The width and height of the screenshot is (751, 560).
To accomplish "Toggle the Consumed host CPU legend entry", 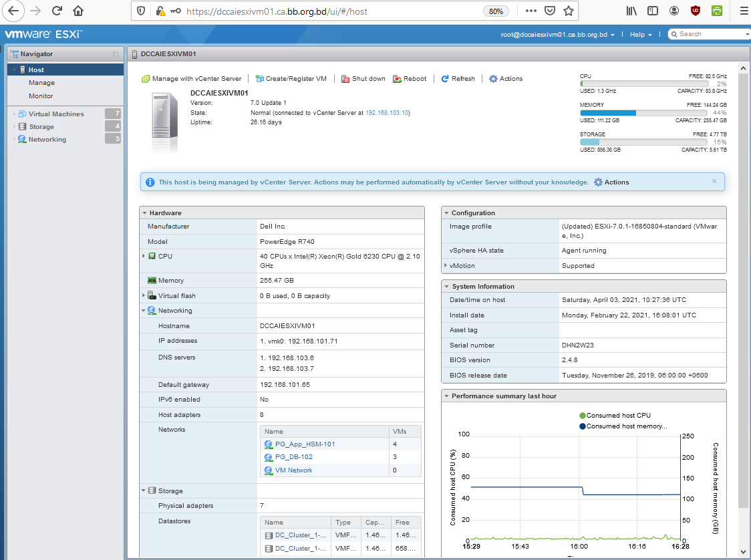I will [615, 416].
